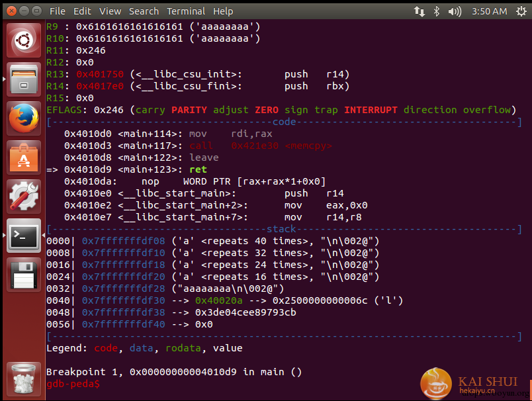
Task: Click stack address 0x7fffffffdf18
Action: tap(124, 265)
